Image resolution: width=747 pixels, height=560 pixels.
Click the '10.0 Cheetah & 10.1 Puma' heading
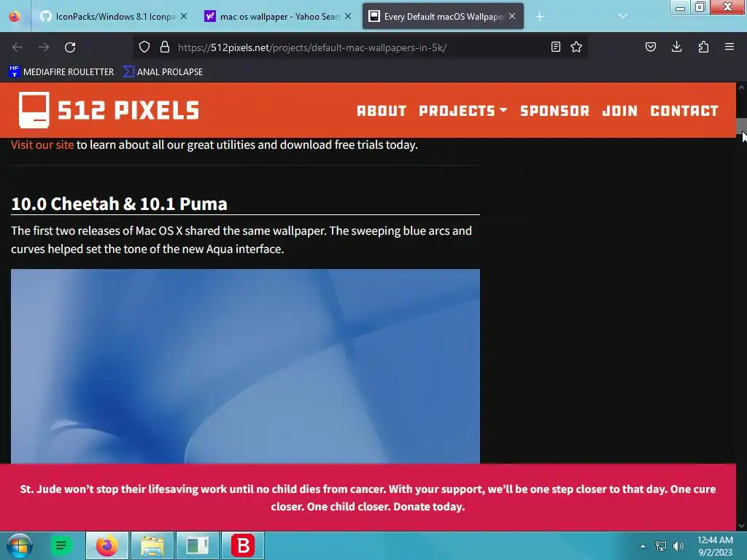click(x=119, y=204)
